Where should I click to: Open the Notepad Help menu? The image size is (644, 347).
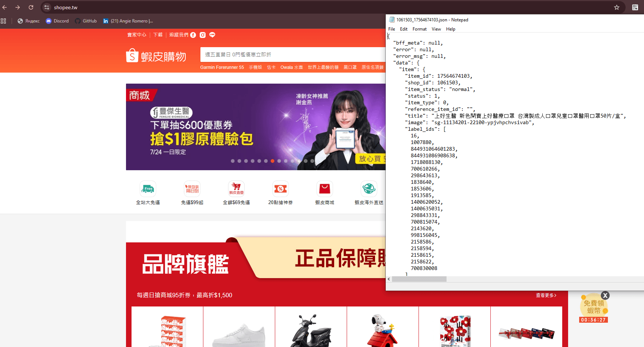point(451,29)
